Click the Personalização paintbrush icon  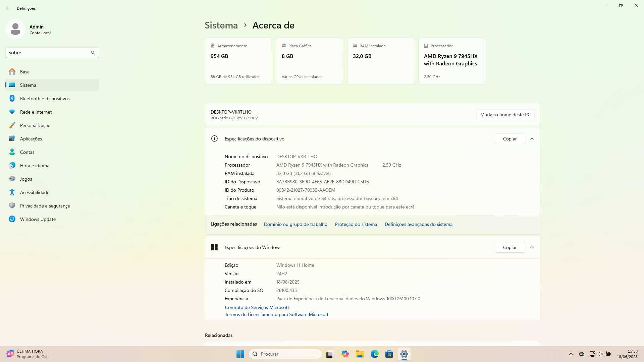tap(12, 125)
